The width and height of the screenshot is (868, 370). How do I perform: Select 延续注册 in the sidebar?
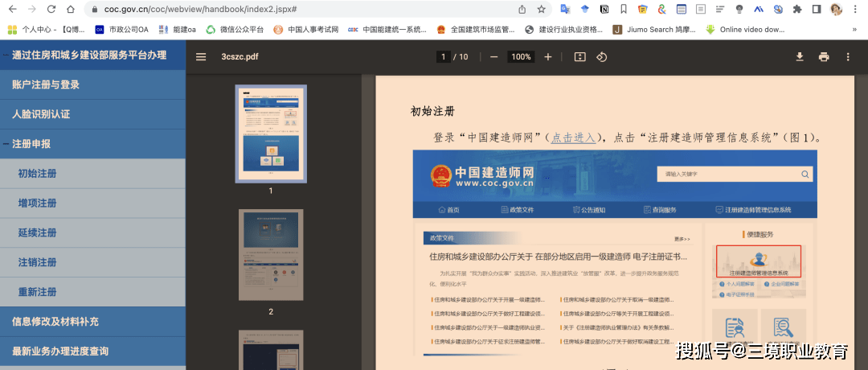click(x=38, y=233)
